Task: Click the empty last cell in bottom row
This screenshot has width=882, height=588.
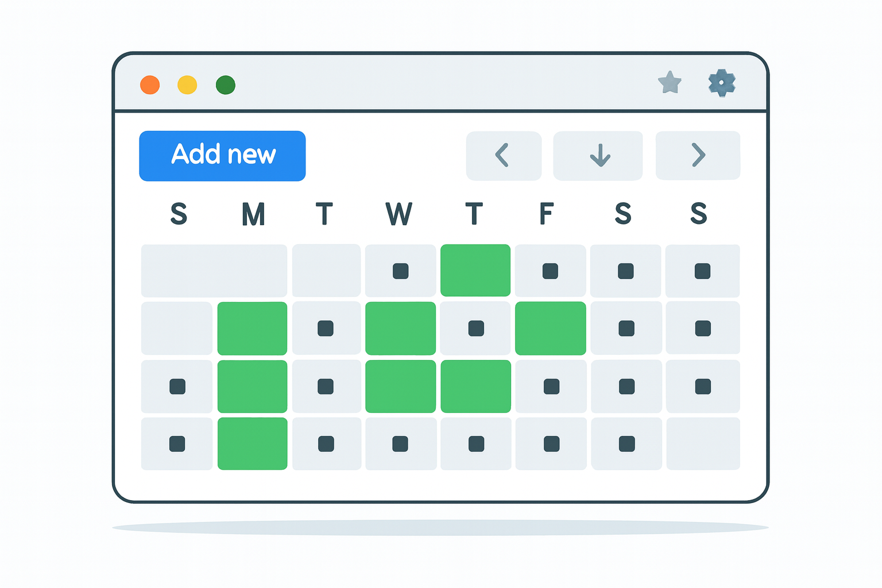Action: [x=703, y=444]
